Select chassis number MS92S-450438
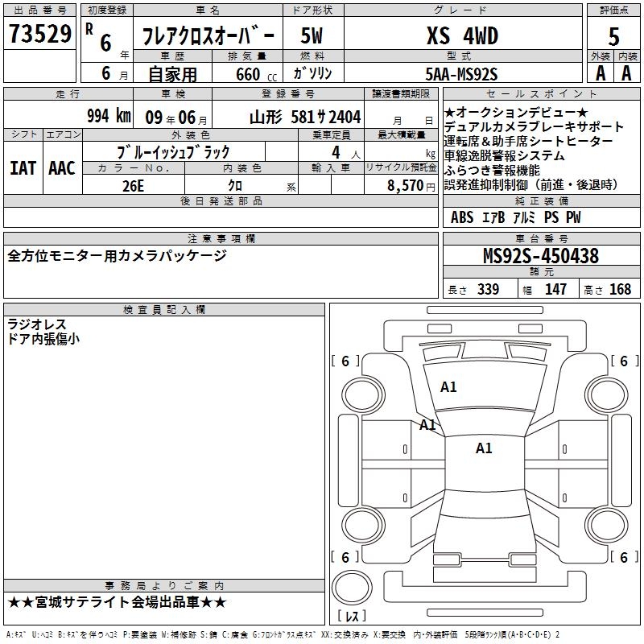 (x=541, y=256)
